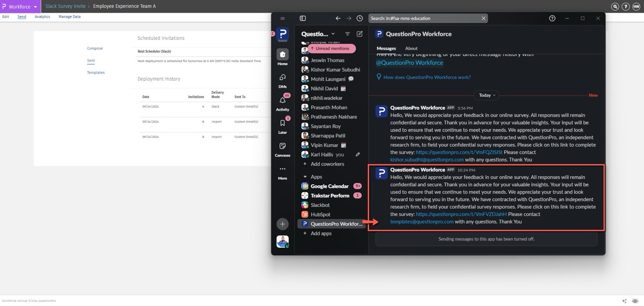Image resolution: width=644 pixels, height=306 pixels.
Task: Click Add coworkers
Action: 327,164
